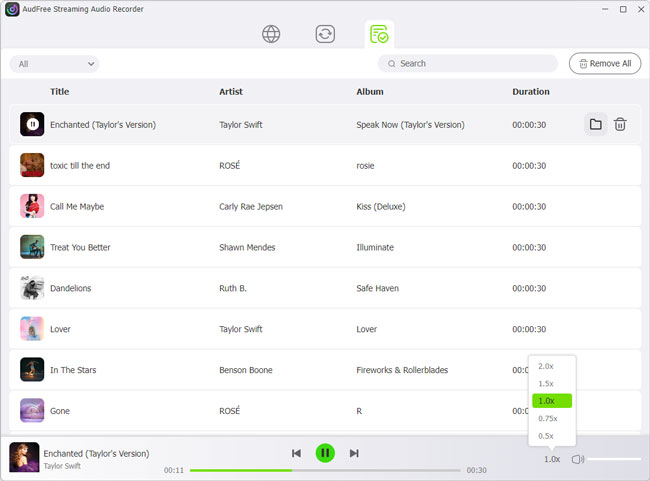Click the Gone album art thumbnail

point(32,411)
